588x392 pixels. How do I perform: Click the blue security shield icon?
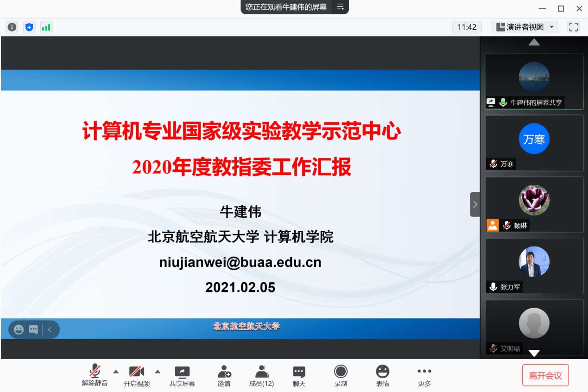pyautogui.click(x=29, y=27)
